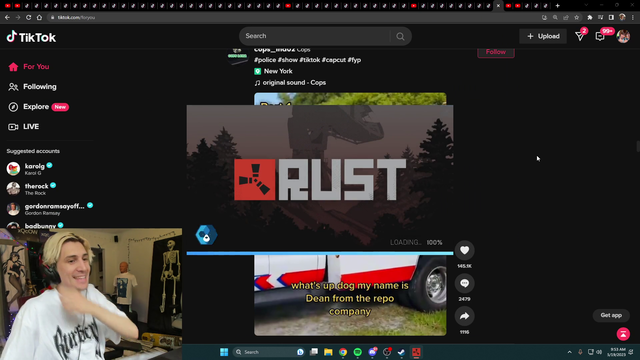640x360 pixels.
Task: Open karolg suggested account
Action: tap(30, 169)
